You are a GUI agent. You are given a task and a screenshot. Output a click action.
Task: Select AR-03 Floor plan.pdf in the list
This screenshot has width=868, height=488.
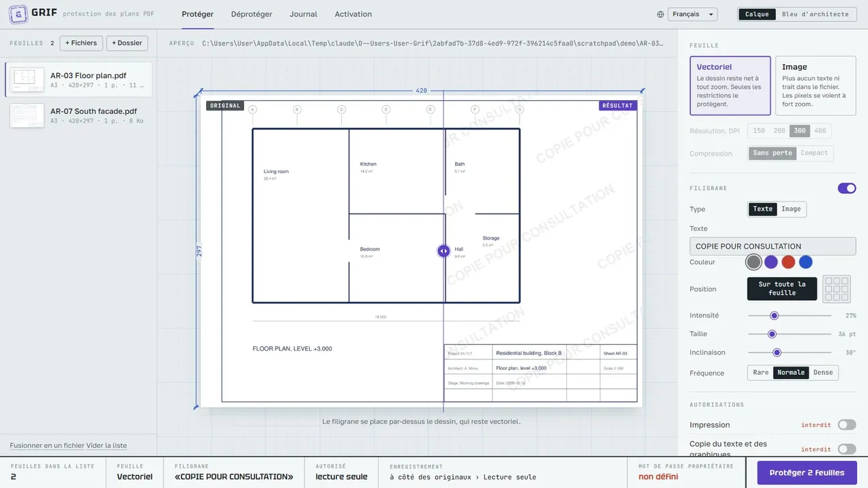tap(79, 80)
